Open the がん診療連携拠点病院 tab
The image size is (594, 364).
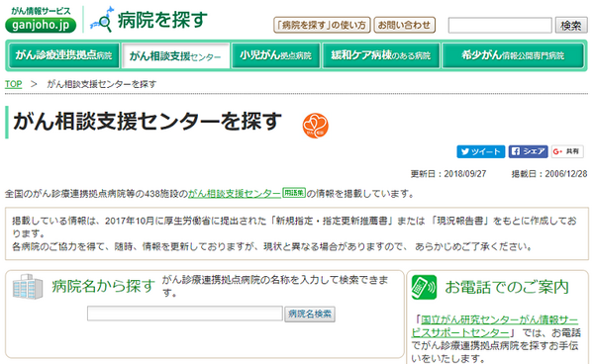click(63, 55)
